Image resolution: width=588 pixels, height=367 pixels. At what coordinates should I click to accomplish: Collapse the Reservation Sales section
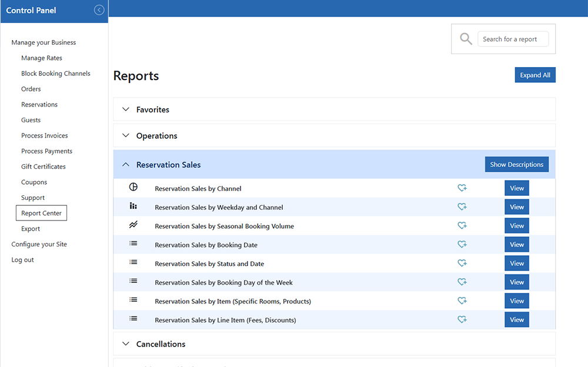126,165
